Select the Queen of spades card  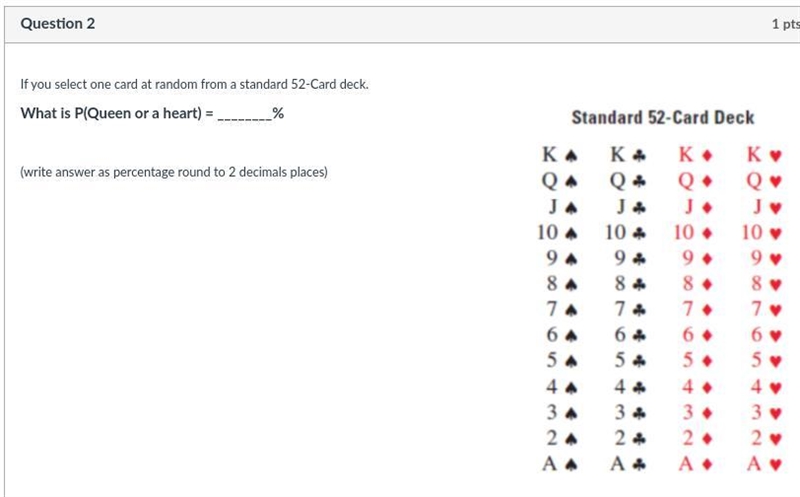click(560, 180)
